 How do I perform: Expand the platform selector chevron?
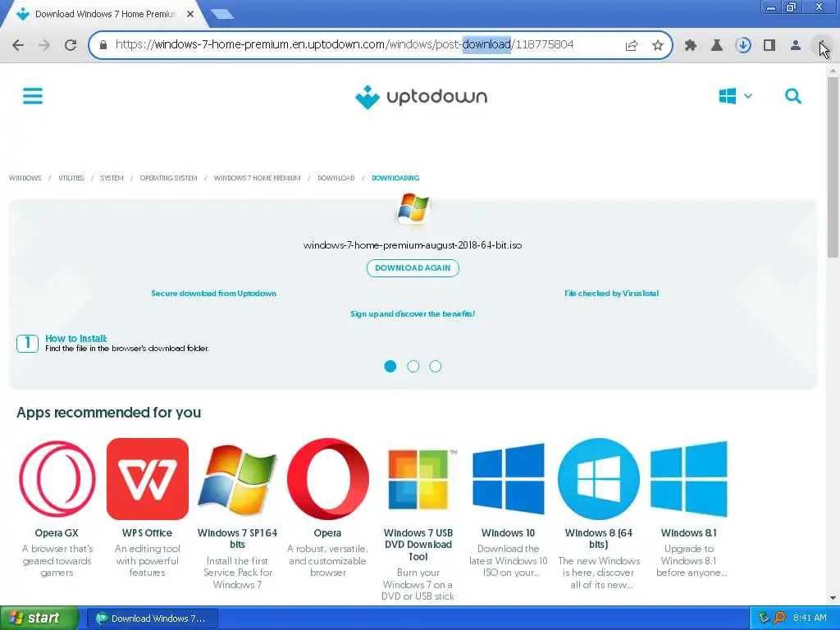pyautogui.click(x=748, y=97)
